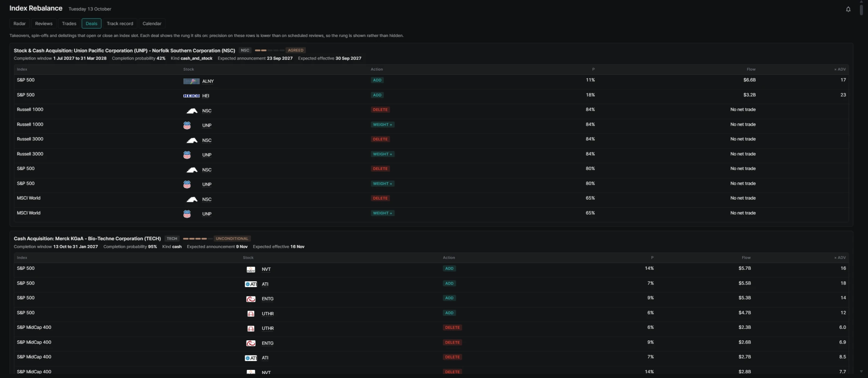Open the Reviews tab
868x378 pixels.
[x=44, y=24]
